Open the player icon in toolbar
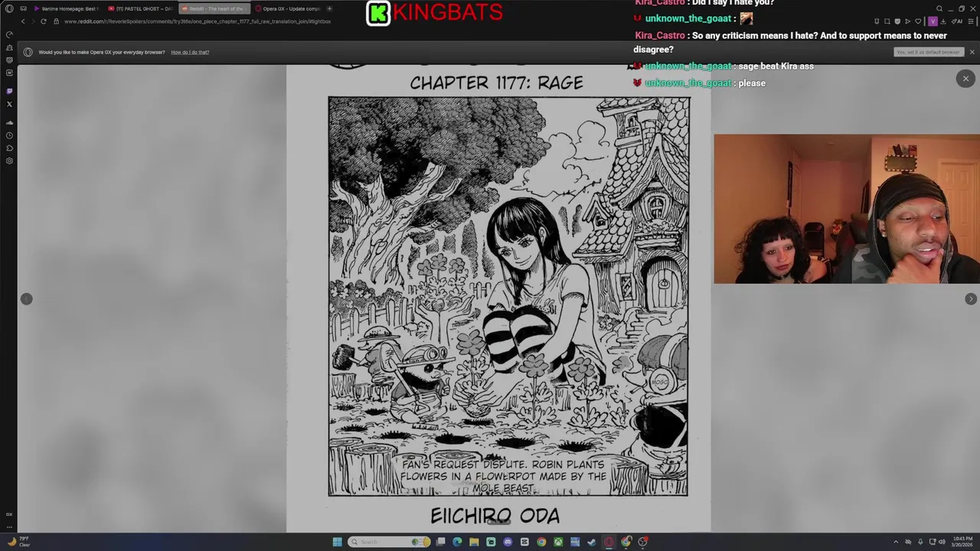Viewport: 980px width, 551px height. pyautogui.click(x=907, y=21)
